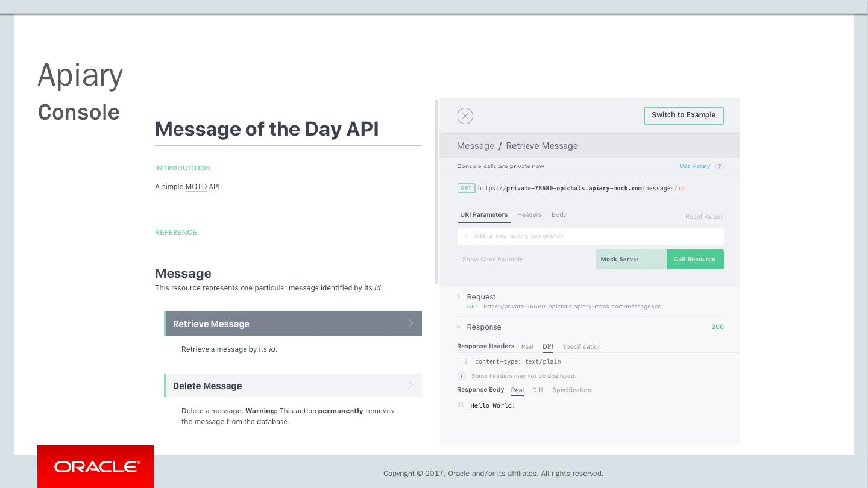Click the Oracle logo
This screenshot has width=868, height=488.
click(x=96, y=467)
